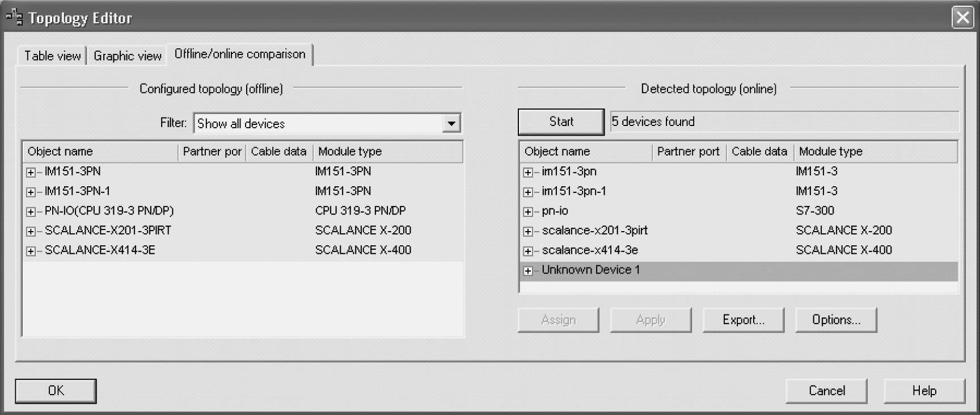Click online module type 'SCALANCE X-200'

tap(844, 230)
